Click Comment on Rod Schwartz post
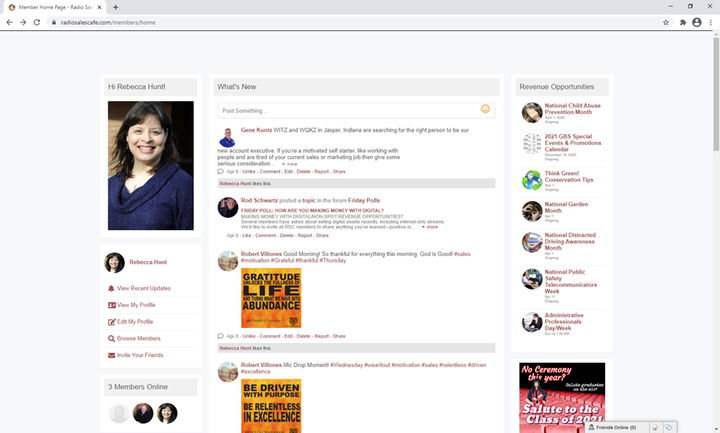The width and height of the screenshot is (720, 433). [265, 235]
